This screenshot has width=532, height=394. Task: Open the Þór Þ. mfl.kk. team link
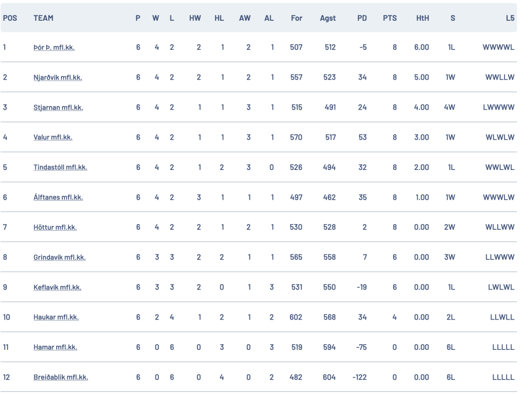pyautogui.click(x=54, y=47)
